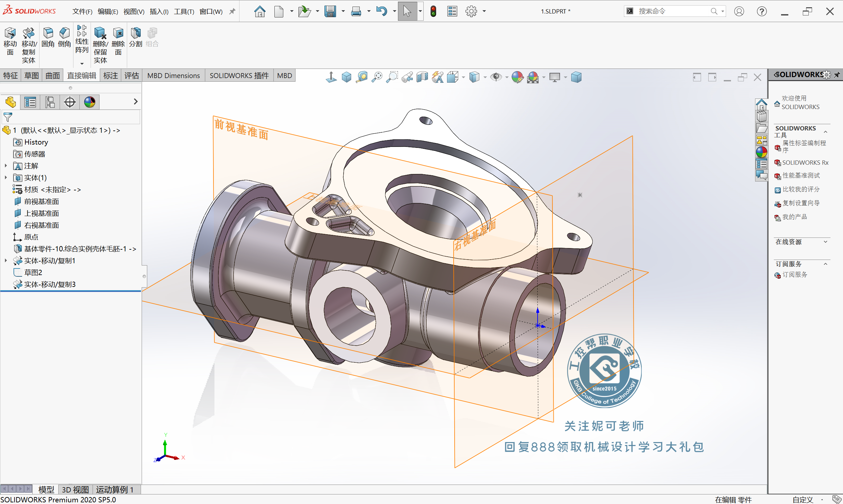Open the 工具(T) menu
The width and height of the screenshot is (843, 504).
(x=184, y=12)
